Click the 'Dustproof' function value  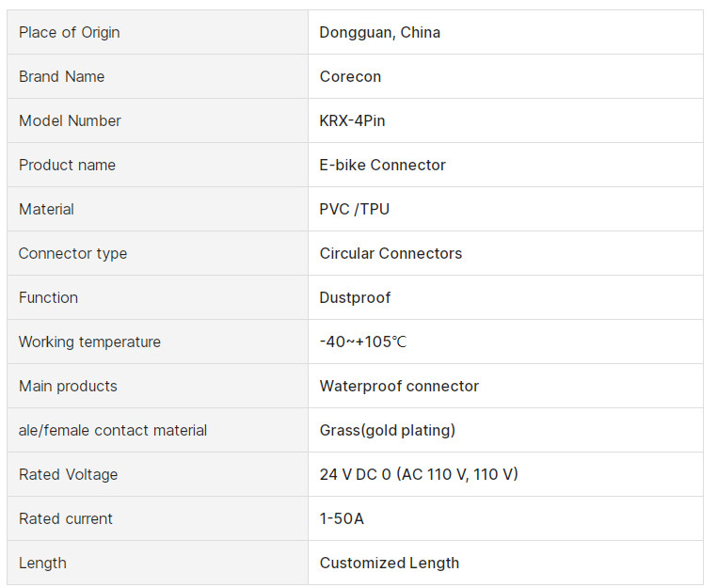point(355,297)
